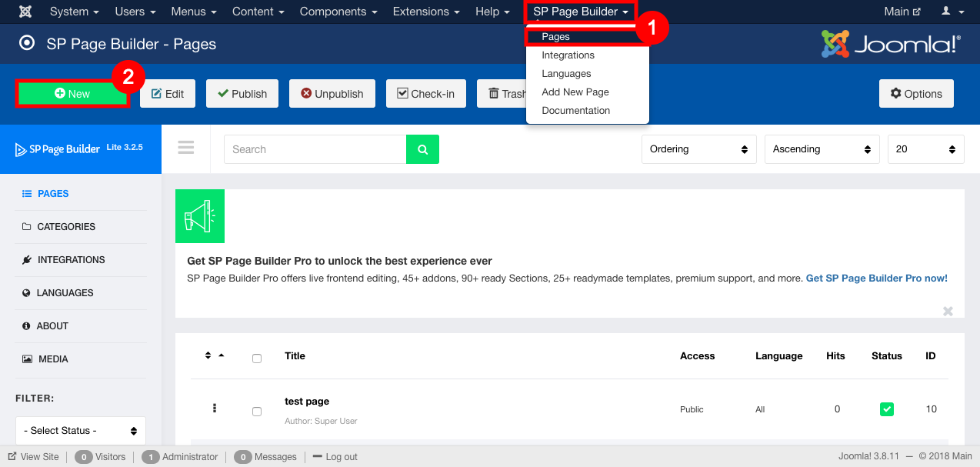Click the green megaphone promo icon
Image resolution: width=980 pixels, height=467 pixels.
200,217
